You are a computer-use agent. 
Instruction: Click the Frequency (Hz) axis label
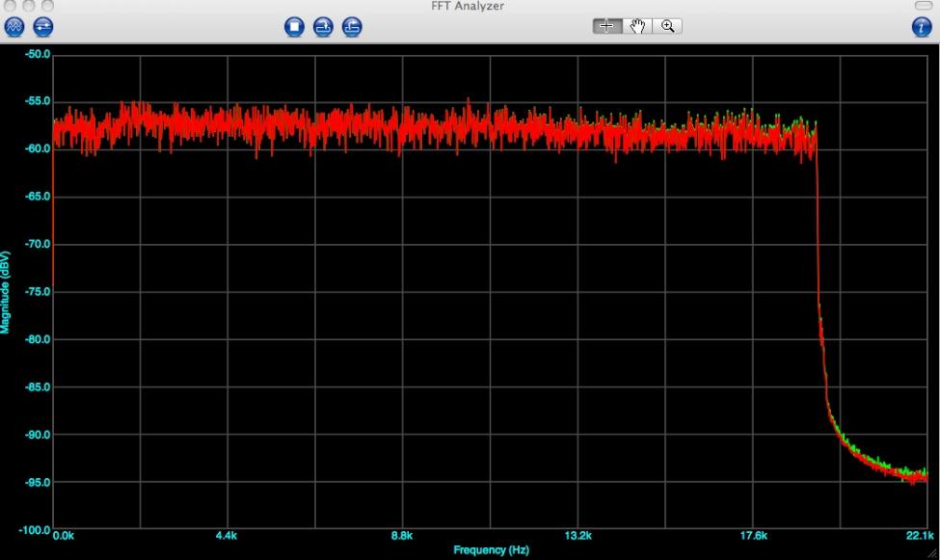coord(492,550)
